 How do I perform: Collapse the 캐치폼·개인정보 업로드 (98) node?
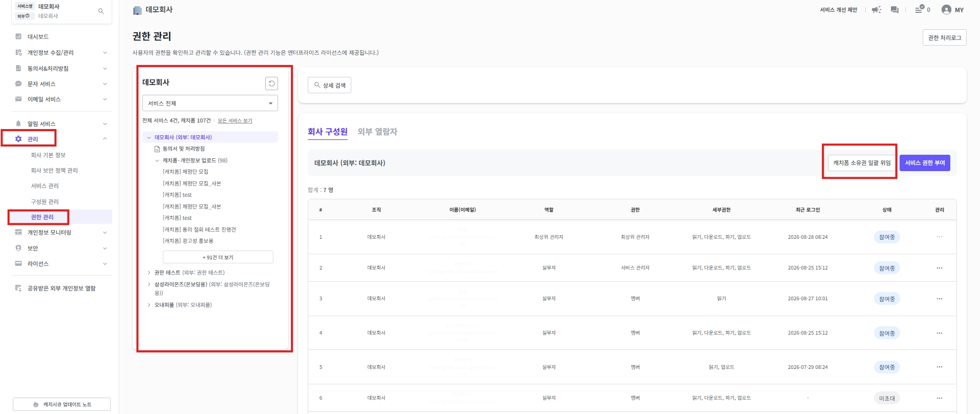point(157,160)
